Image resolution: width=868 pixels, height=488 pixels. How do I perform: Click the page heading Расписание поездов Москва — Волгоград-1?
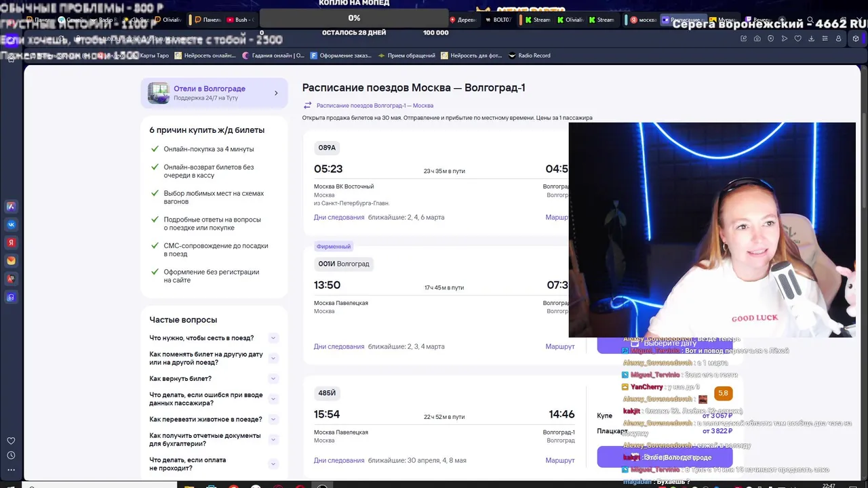point(414,87)
